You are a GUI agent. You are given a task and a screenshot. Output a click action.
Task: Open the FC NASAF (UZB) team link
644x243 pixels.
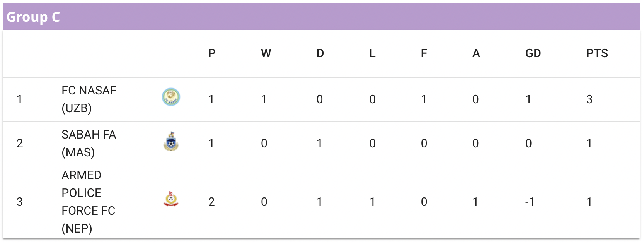click(89, 99)
